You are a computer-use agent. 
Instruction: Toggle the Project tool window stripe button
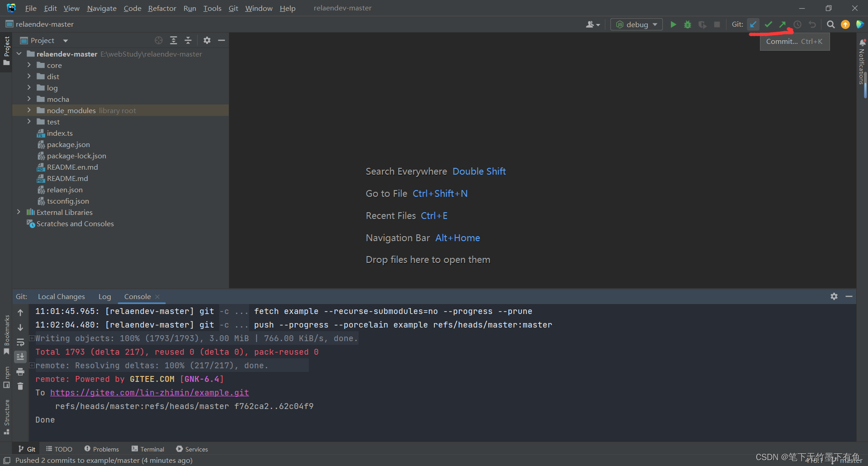(x=6, y=51)
